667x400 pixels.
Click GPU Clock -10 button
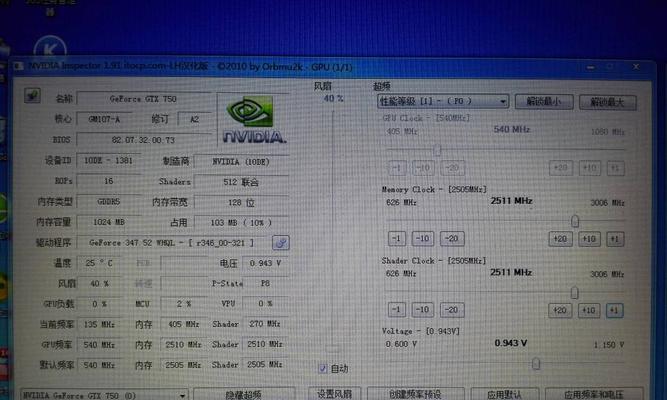pos(423,168)
